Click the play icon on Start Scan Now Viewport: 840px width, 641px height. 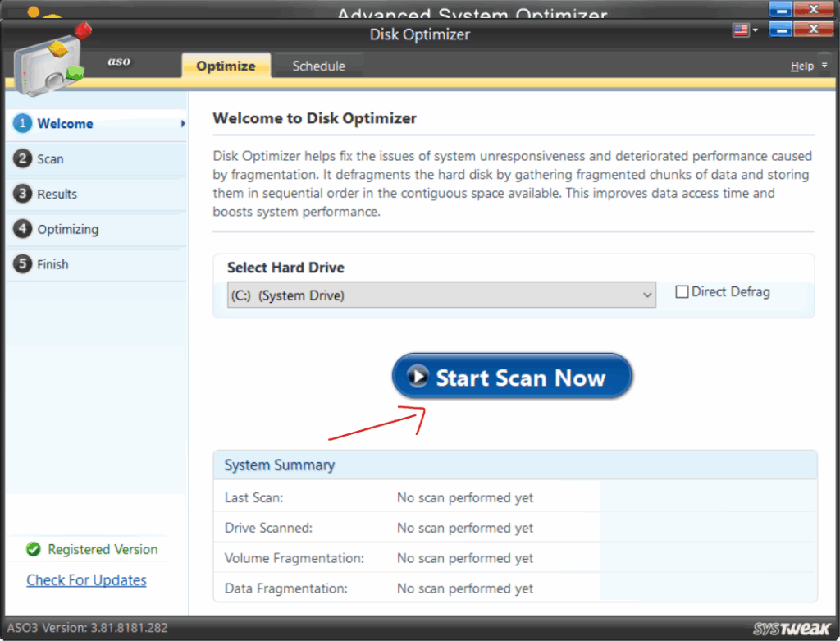418,376
